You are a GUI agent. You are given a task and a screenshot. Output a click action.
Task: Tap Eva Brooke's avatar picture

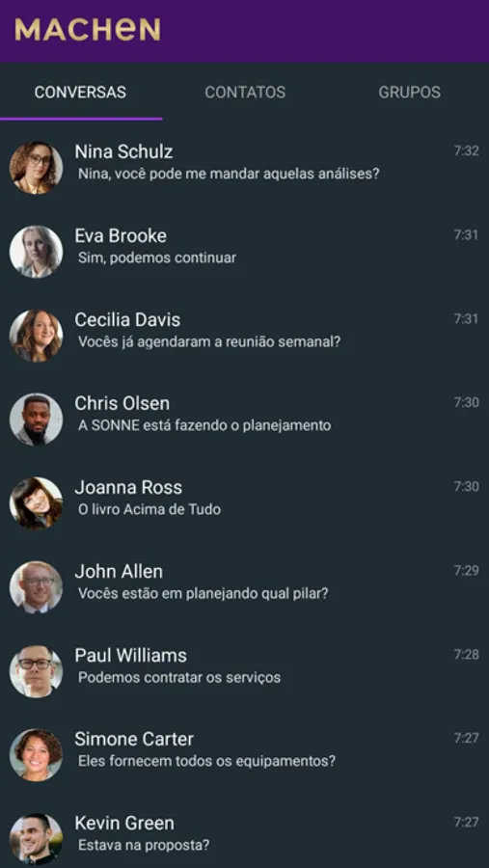[x=36, y=252]
